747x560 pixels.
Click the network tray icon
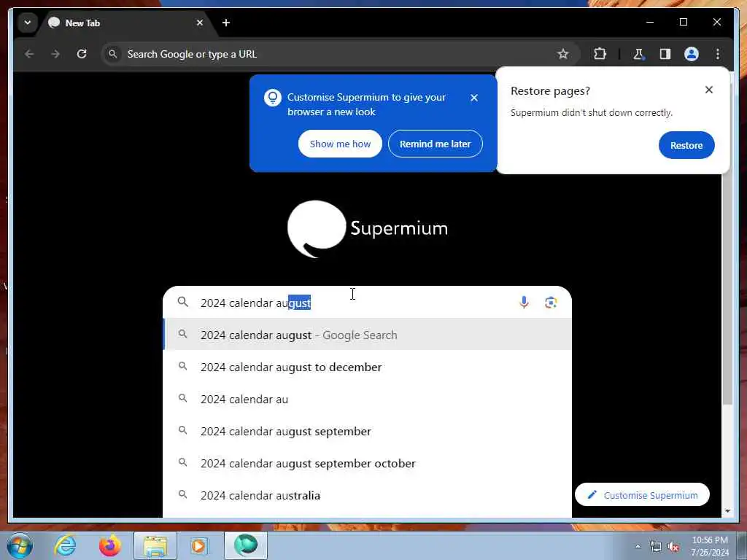point(656,547)
